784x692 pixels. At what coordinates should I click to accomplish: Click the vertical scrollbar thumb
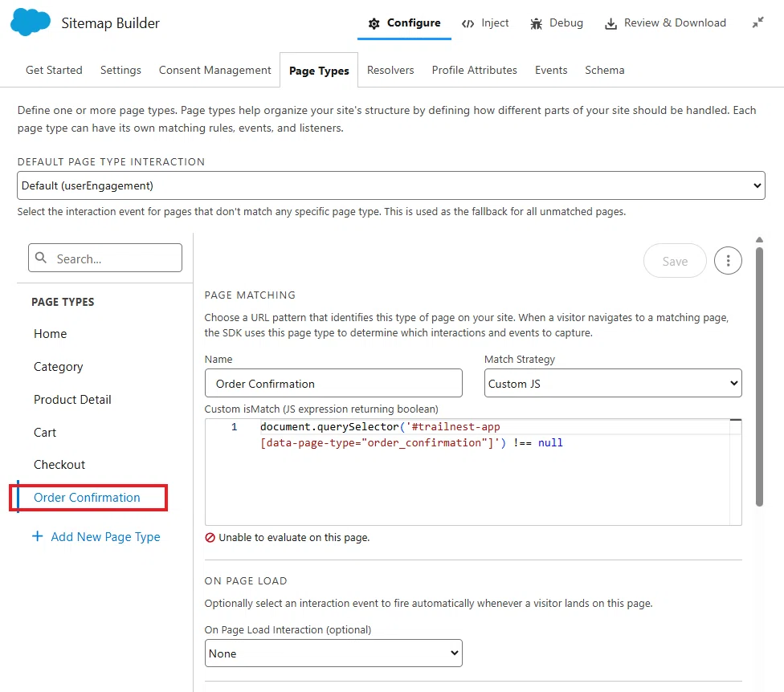pos(759,377)
